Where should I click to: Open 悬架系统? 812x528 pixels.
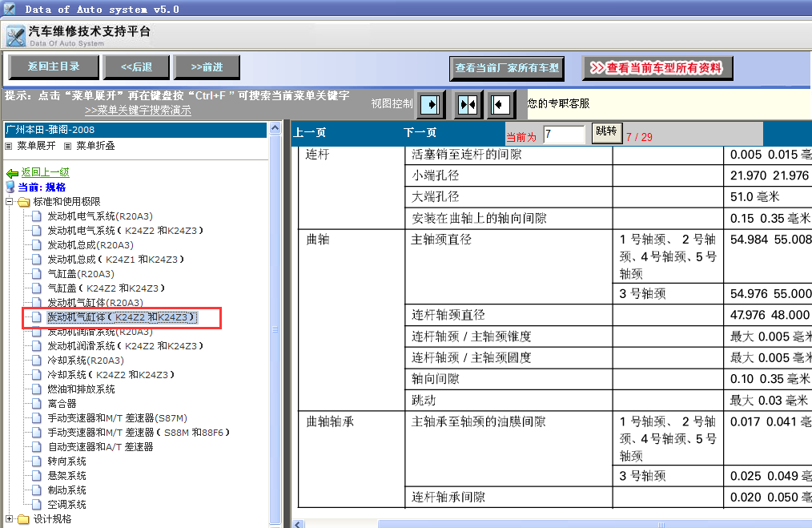coord(66,476)
